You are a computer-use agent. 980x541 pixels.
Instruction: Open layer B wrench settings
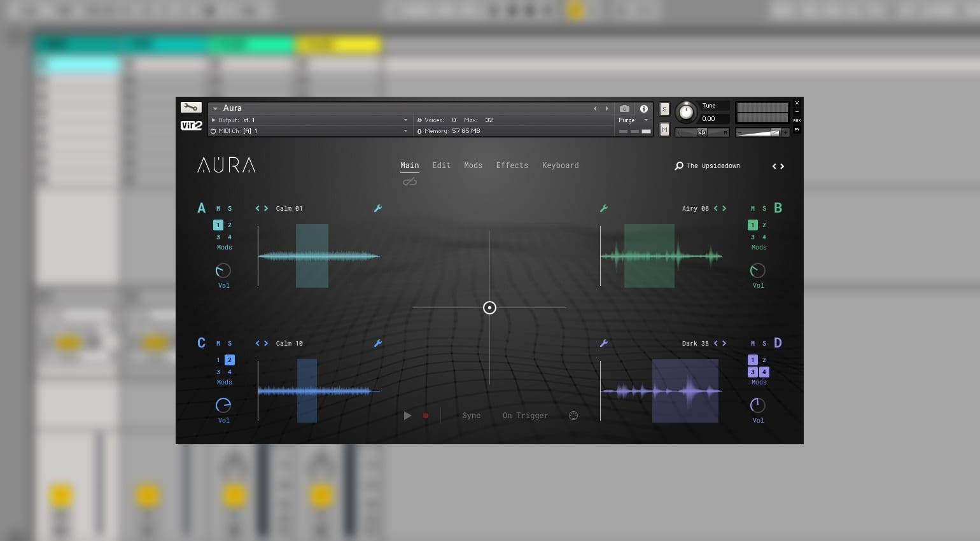pos(604,208)
